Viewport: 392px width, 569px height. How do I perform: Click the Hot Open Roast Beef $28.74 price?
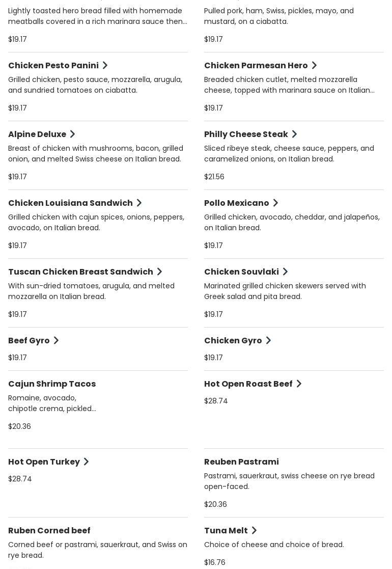pos(216,401)
